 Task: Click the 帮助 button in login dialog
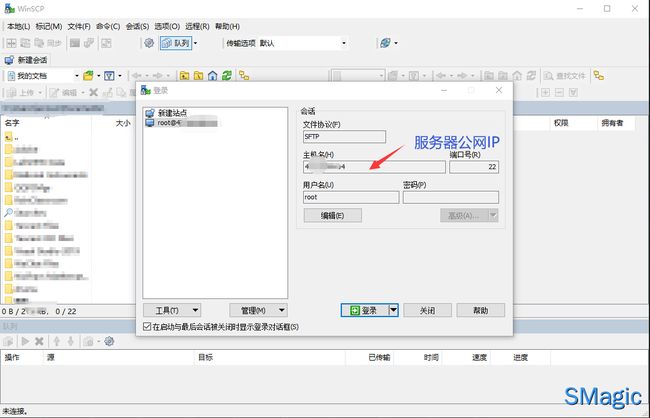[480, 310]
